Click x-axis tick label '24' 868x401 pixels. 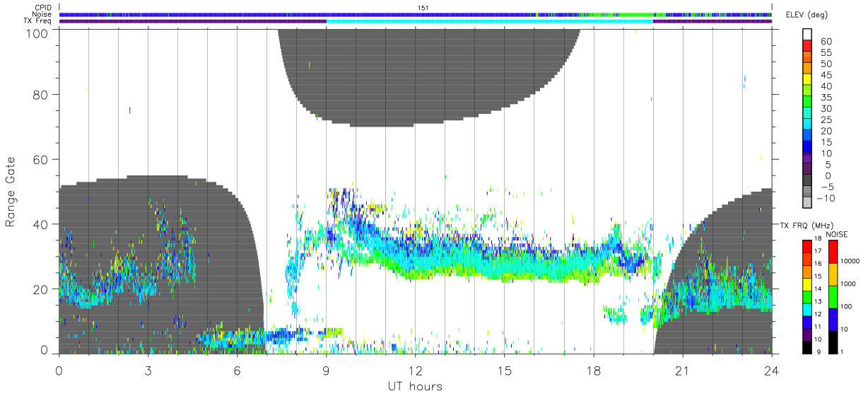pyautogui.click(x=771, y=371)
